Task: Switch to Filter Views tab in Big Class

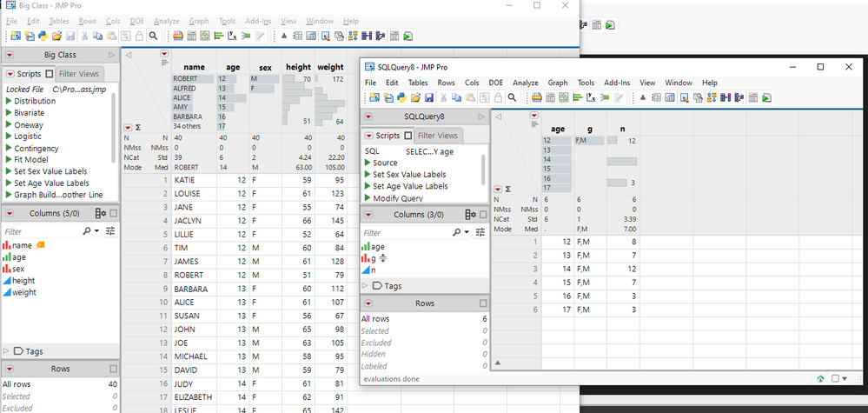Action: tap(79, 74)
